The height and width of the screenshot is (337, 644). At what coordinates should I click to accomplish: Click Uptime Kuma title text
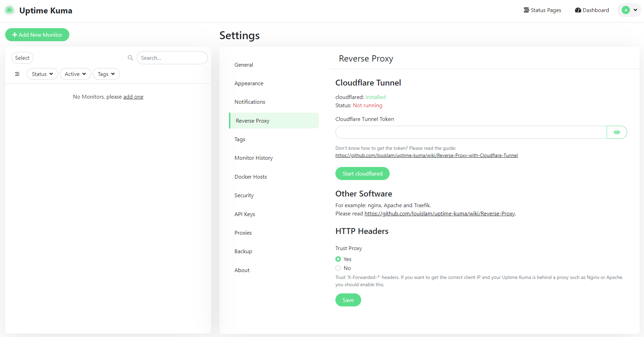click(x=46, y=11)
